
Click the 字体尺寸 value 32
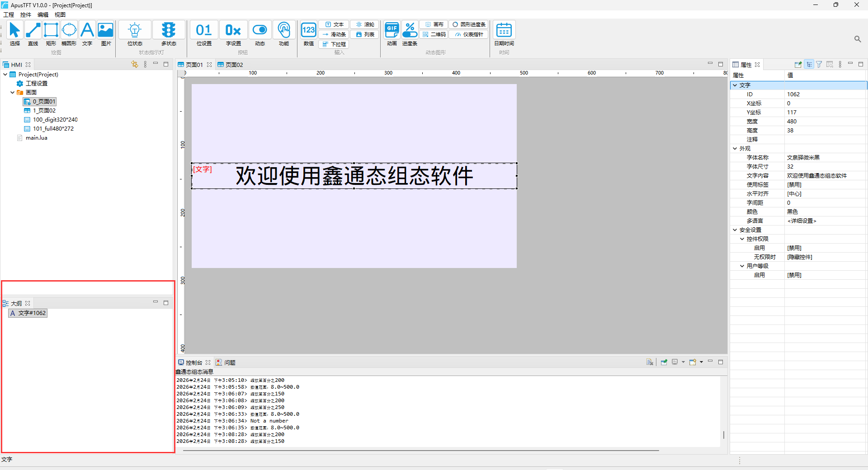point(826,166)
